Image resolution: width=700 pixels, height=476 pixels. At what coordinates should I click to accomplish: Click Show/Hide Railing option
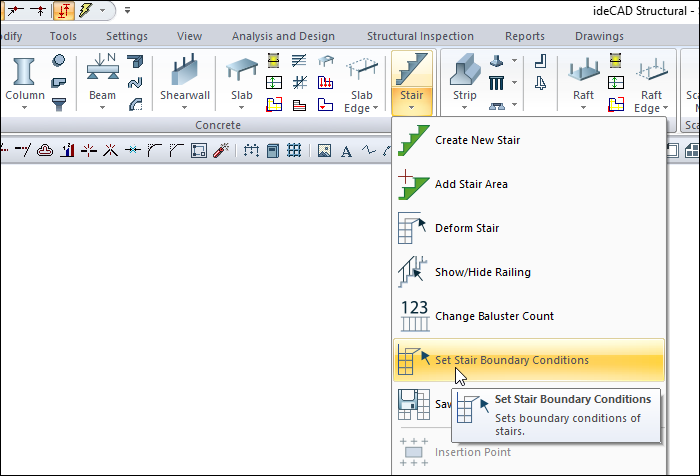click(x=482, y=272)
